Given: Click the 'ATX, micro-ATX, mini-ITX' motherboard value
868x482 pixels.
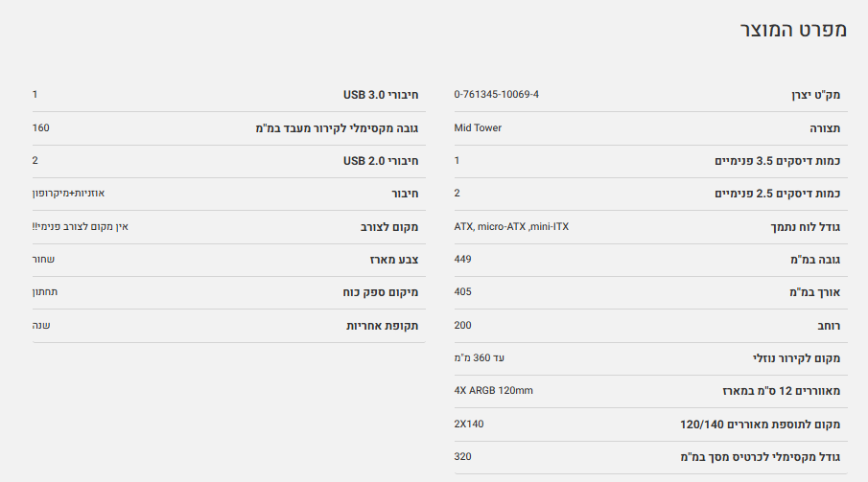Looking at the screenshot, I should tap(511, 227).
